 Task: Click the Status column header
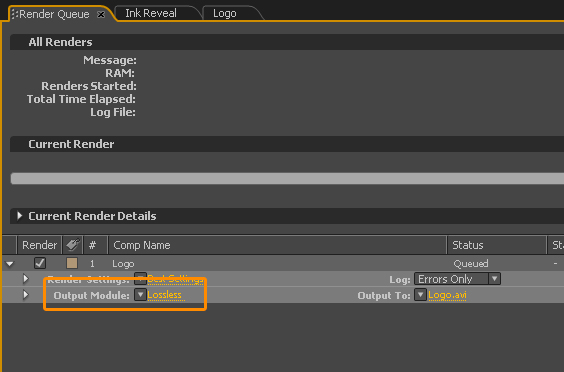[x=496, y=245]
